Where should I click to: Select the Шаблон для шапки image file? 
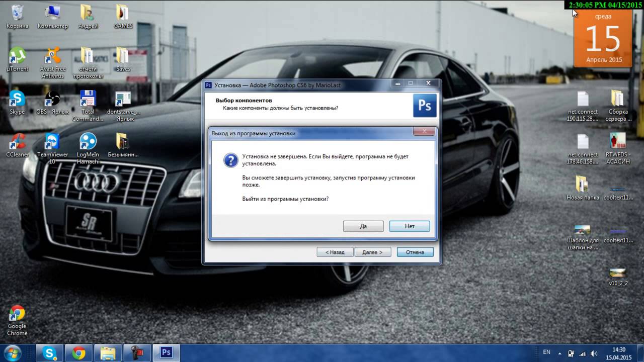pos(583,237)
